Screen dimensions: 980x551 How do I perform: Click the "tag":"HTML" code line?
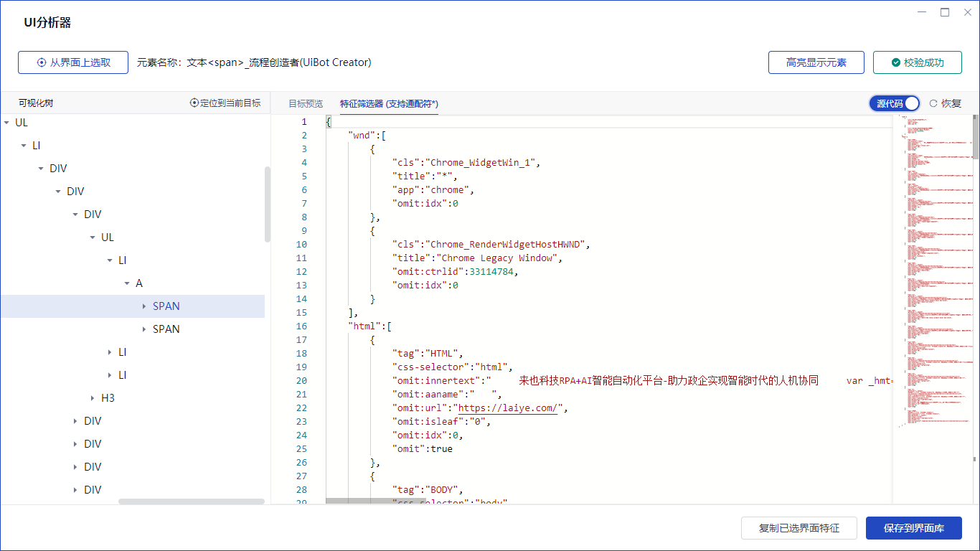(x=428, y=354)
